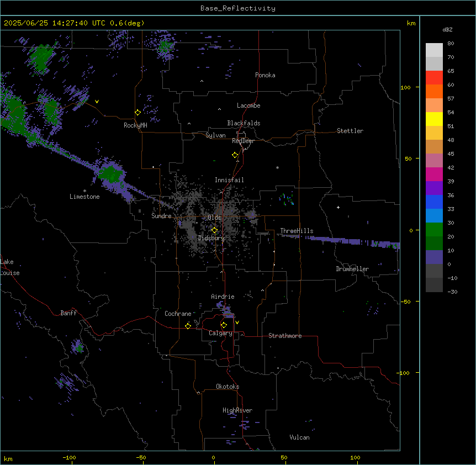
Task: Select the Drumheller label
Action: pyautogui.click(x=352, y=269)
